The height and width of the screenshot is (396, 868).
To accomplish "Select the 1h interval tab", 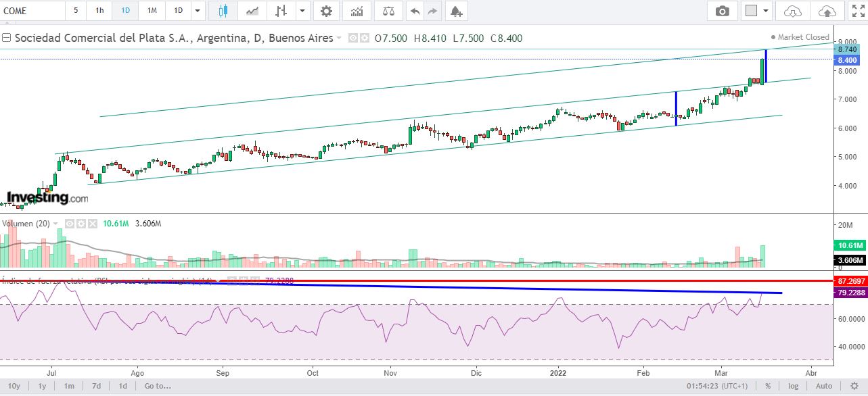I will point(99,11).
